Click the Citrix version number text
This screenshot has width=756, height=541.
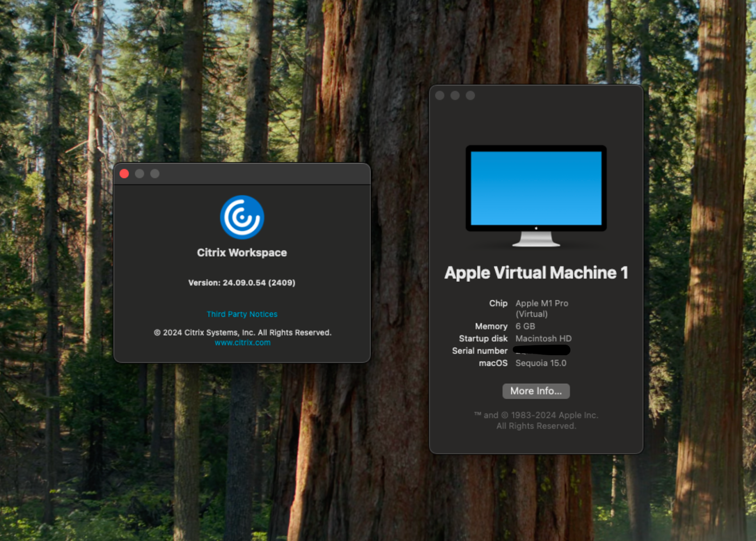(x=242, y=283)
